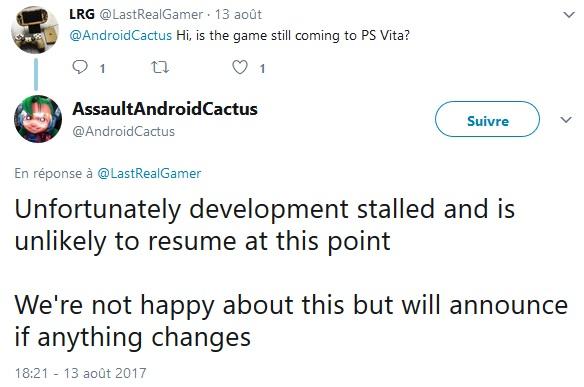The image size is (584, 387).
Task: Open the '18:21 - 13 août 2017' timestamp
Action: click(80, 373)
